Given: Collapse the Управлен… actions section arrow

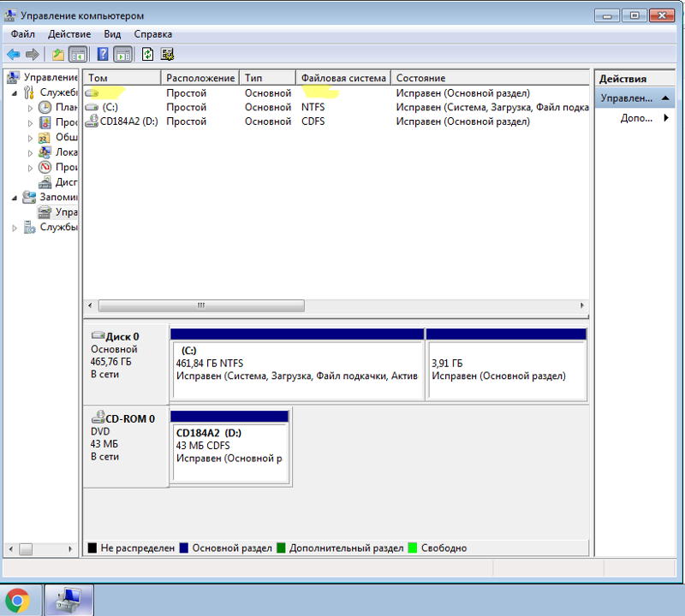Looking at the screenshot, I should pyautogui.click(x=665, y=98).
